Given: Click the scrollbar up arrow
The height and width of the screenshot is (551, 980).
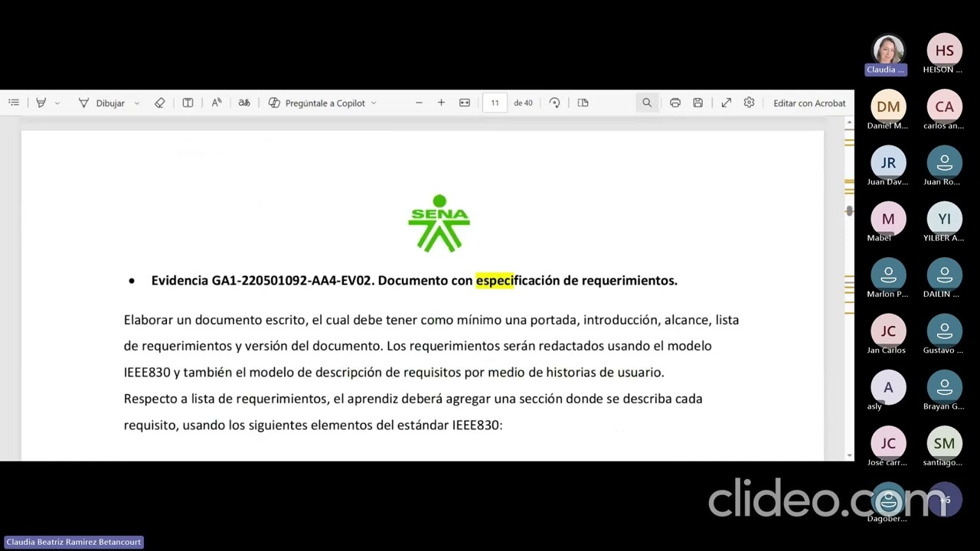Looking at the screenshot, I should [x=849, y=122].
